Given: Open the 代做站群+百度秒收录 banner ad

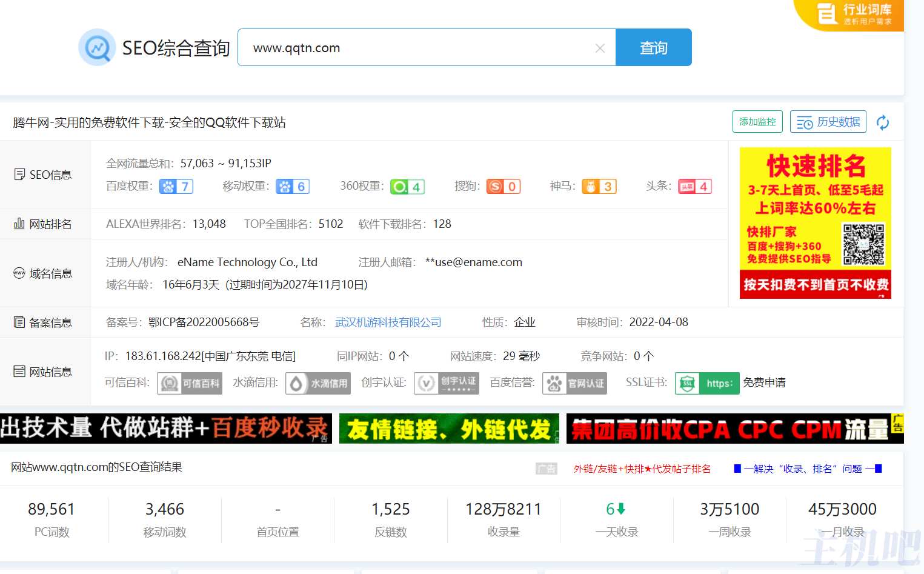Looking at the screenshot, I should [166, 429].
